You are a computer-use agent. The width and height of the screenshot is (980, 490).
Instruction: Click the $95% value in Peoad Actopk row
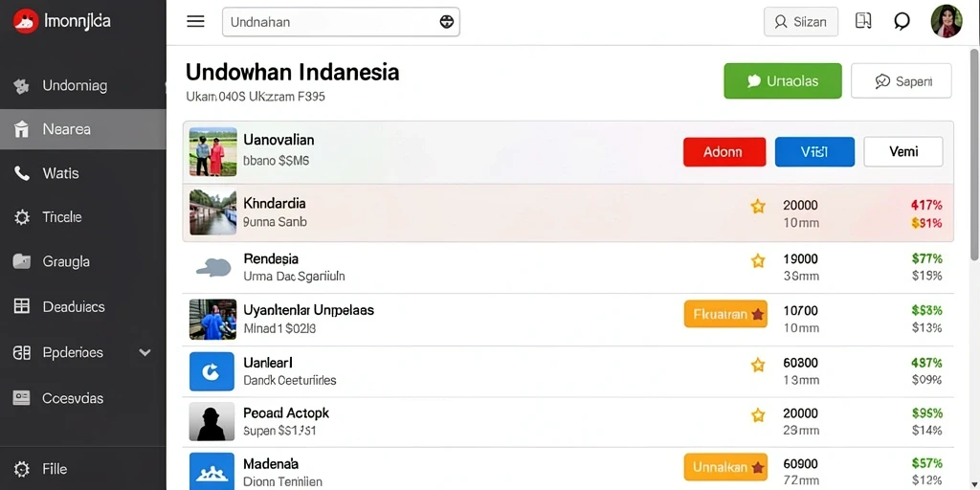pos(926,413)
